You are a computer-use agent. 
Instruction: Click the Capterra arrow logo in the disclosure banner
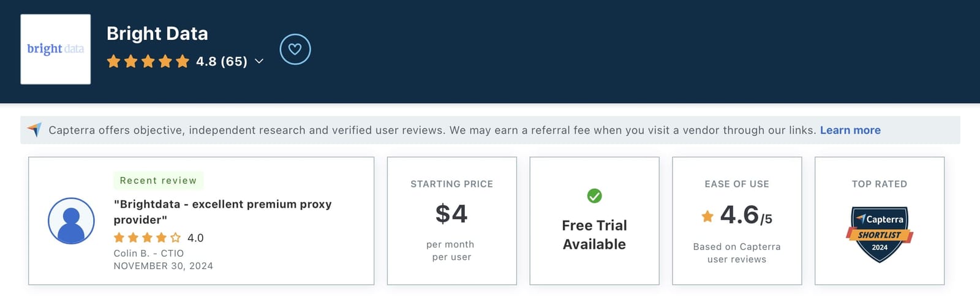(35, 130)
